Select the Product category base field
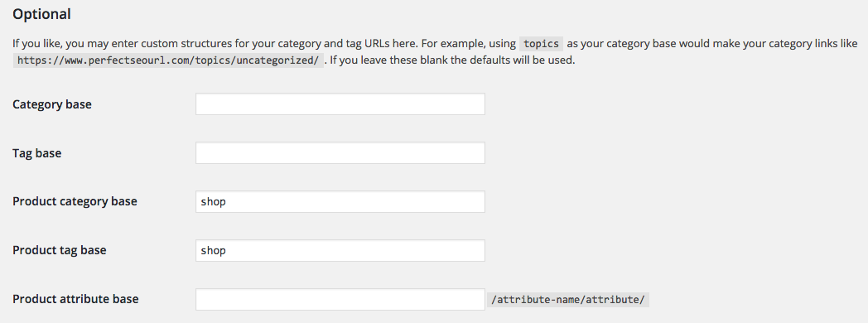The image size is (868, 323). (340, 201)
